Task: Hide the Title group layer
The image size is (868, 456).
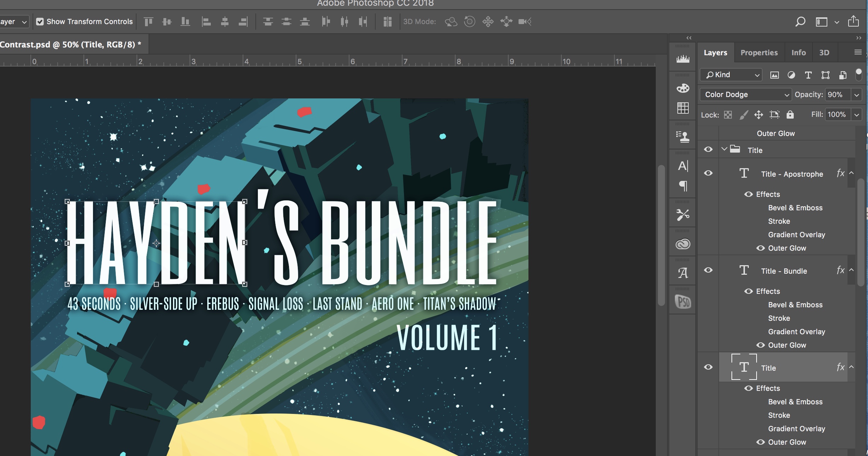Action: coord(708,149)
